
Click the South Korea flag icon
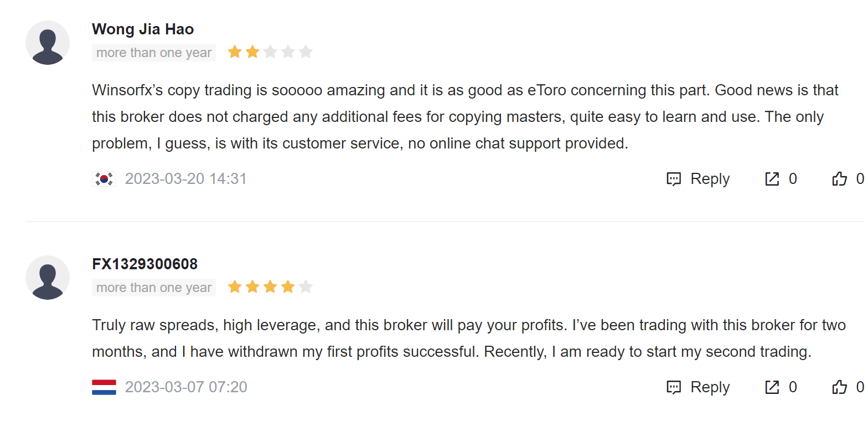(x=104, y=179)
